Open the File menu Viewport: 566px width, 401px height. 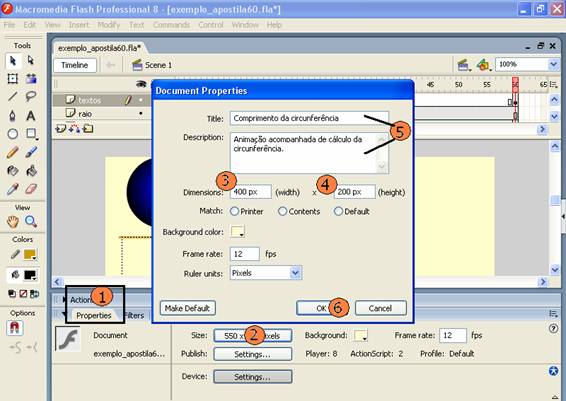(x=9, y=25)
